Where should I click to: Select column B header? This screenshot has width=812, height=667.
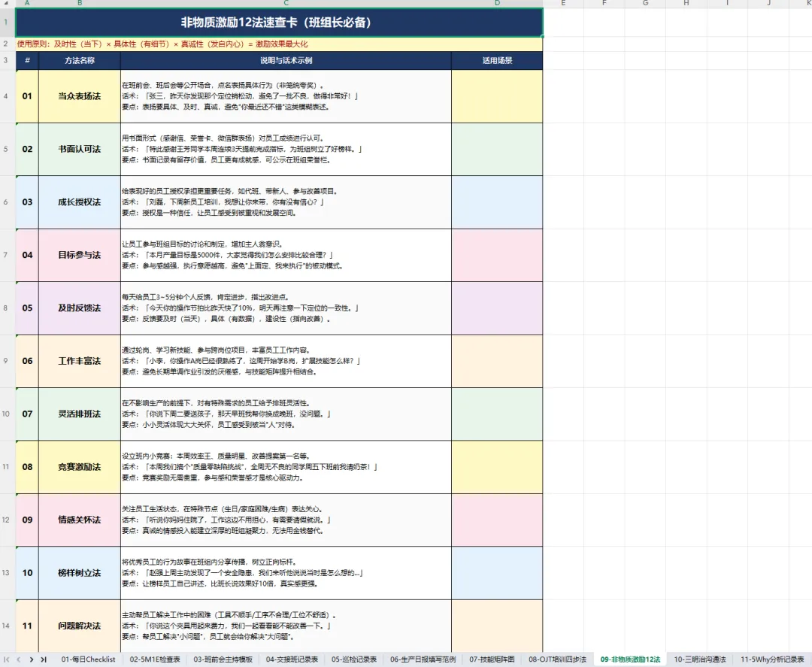(80, 3)
